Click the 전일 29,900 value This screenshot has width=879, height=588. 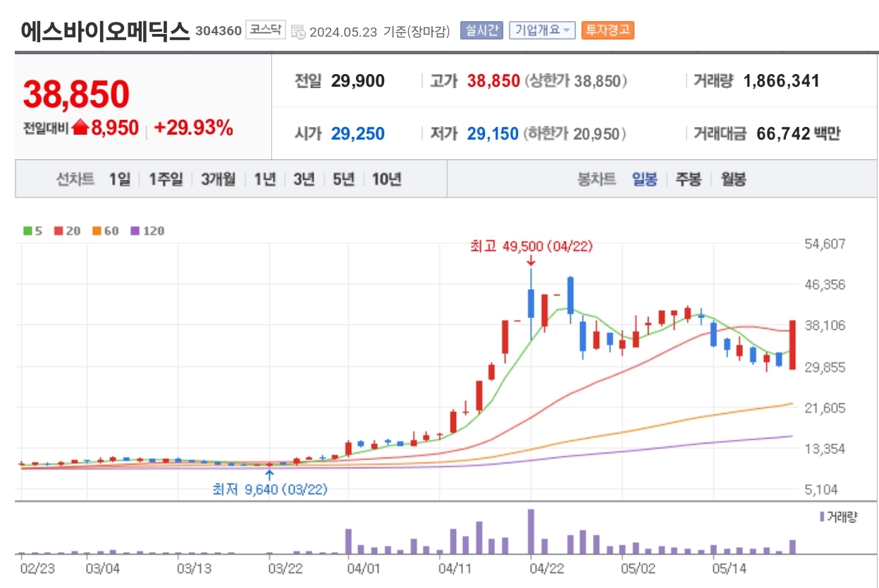(358, 80)
